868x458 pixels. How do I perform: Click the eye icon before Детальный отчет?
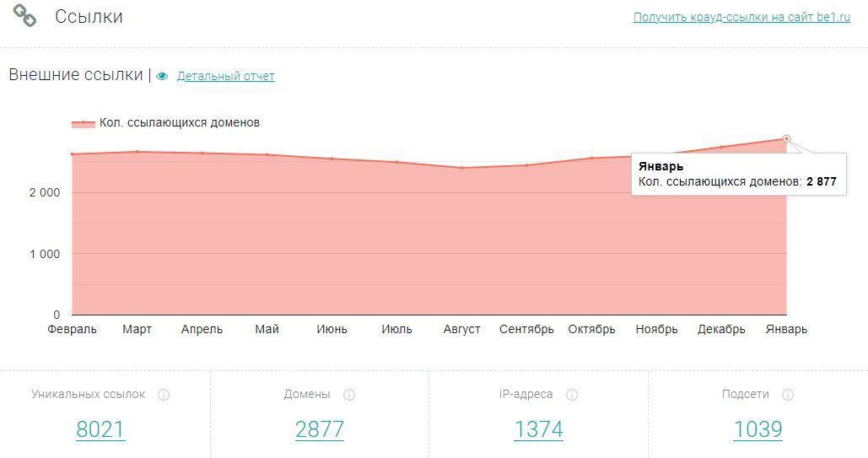162,77
